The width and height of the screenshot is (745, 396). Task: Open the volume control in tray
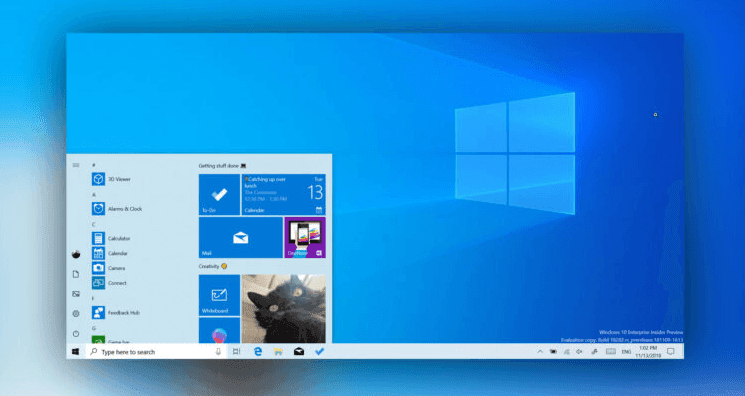pyautogui.click(x=580, y=352)
